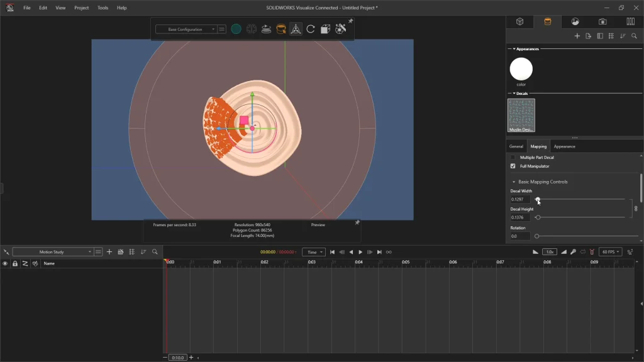Viewport: 644px width, 362px height.
Task: Collapse the Basic Mapping Controls section
Action: [x=514, y=182]
